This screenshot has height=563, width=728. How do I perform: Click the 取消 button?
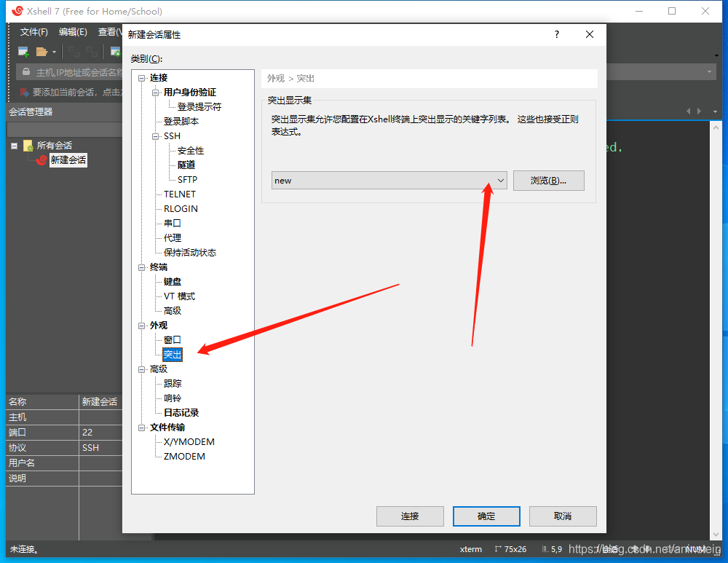[563, 516]
